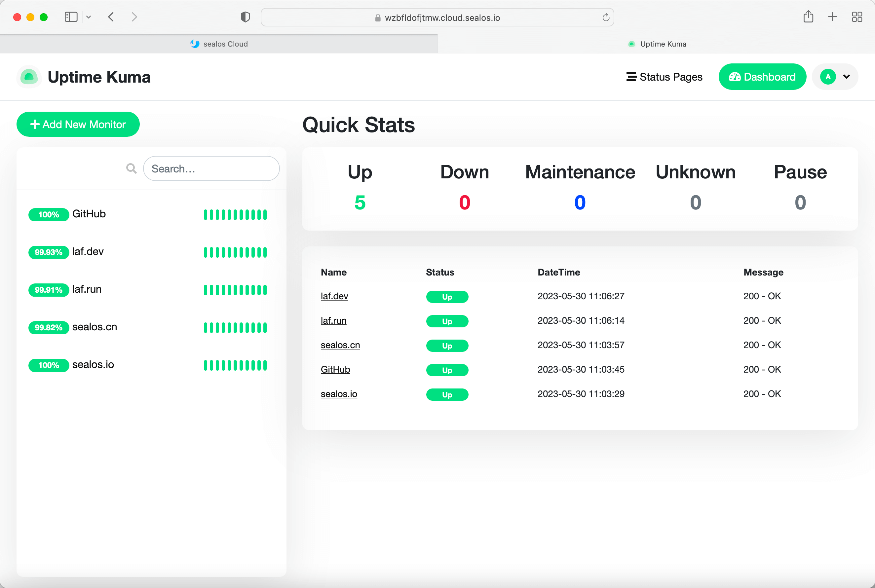Click GitHub heartbeat bar

[235, 215]
